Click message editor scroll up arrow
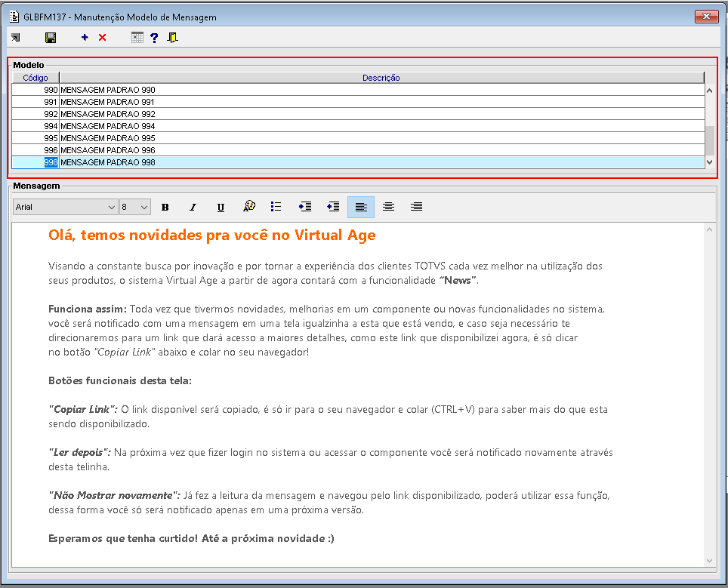728x588 pixels. 709,229
